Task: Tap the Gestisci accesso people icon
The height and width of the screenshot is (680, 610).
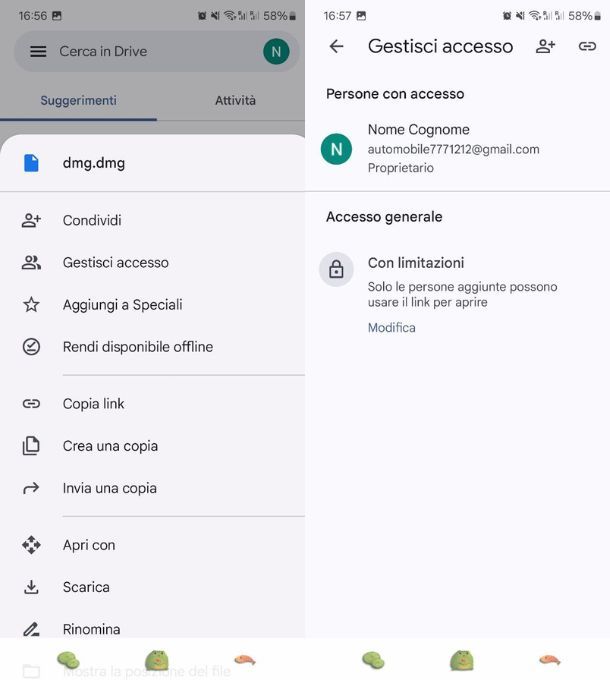Action: point(31,262)
